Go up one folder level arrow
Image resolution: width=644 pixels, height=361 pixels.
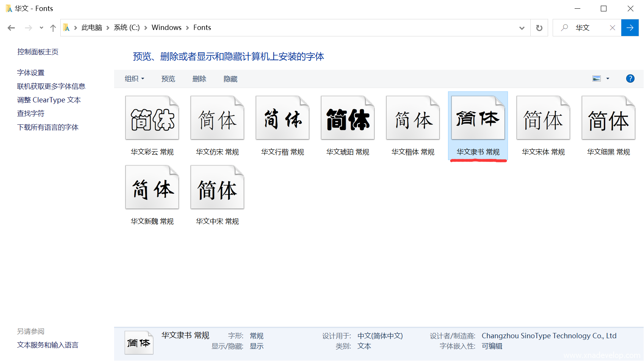(53, 28)
